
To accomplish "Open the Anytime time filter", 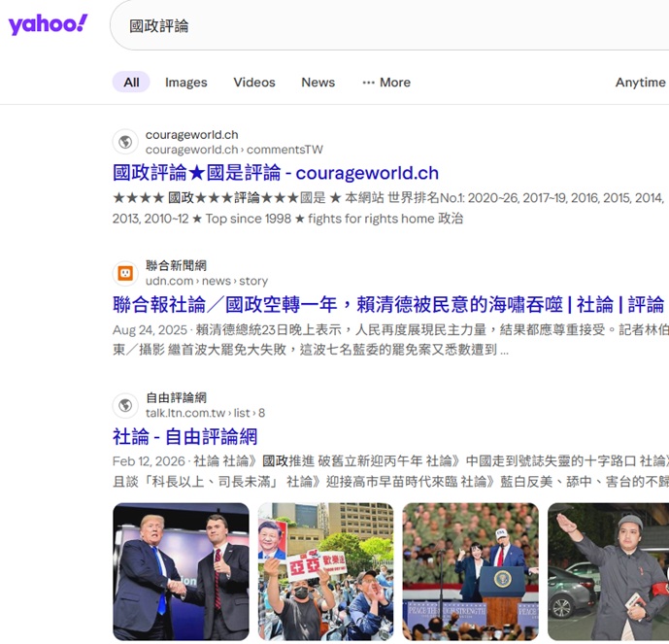I will pyautogui.click(x=640, y=83).
